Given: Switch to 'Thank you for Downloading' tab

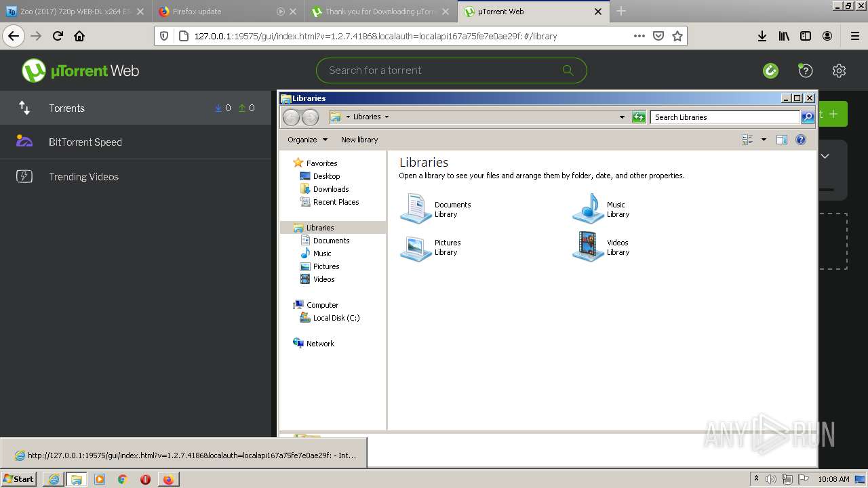Looking at the screenshot, I should 380,12.
